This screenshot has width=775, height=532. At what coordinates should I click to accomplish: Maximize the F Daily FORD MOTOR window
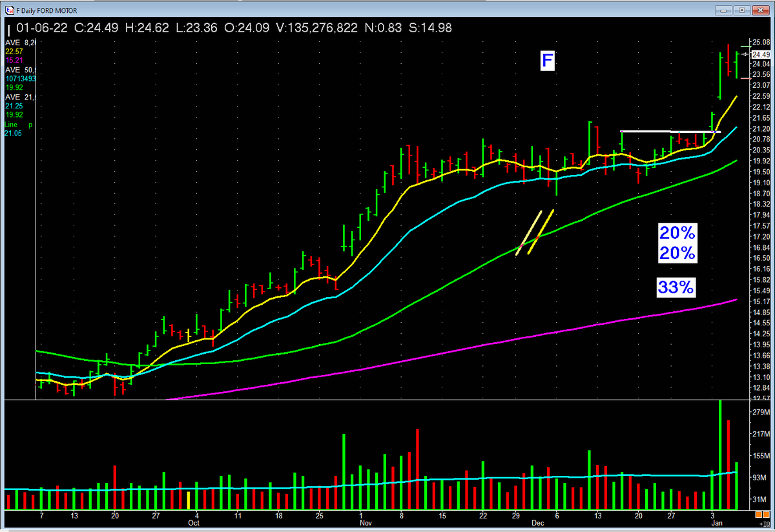pyautogui.click(x=741, y=10)
